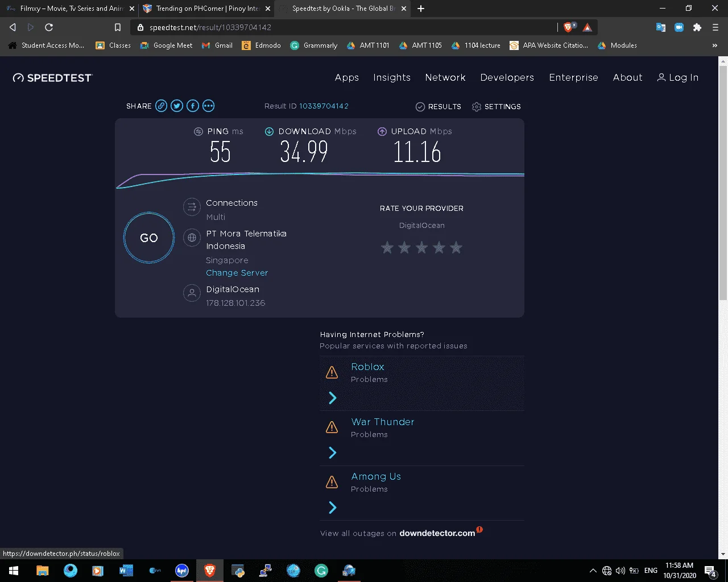Open the Gmail bookmark
This screenshot has width=728, height=582.
(x=217, y=45)
